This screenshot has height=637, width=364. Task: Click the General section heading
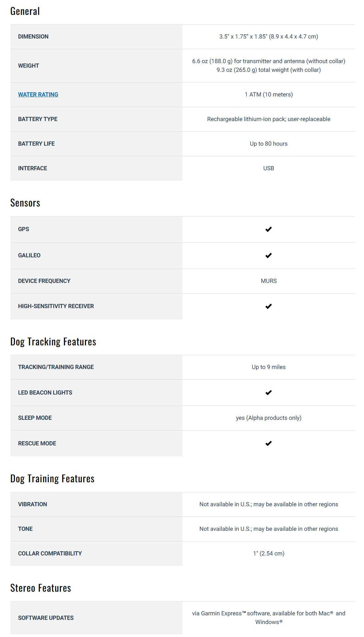click(25, 11)
